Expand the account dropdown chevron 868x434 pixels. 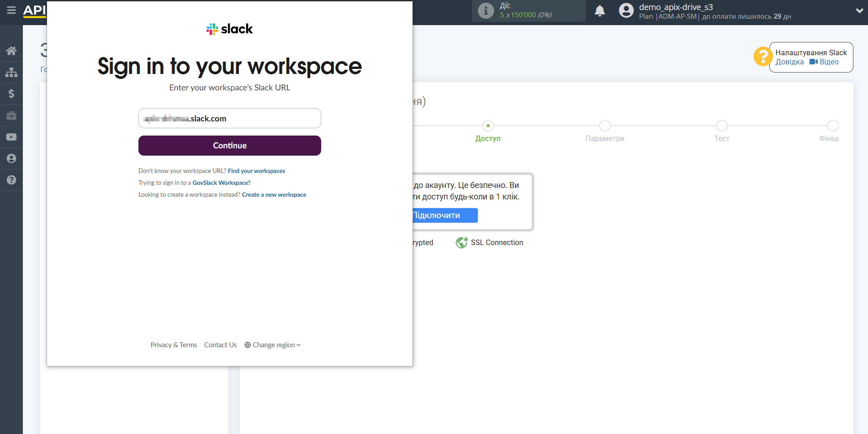tap(859, 11)
